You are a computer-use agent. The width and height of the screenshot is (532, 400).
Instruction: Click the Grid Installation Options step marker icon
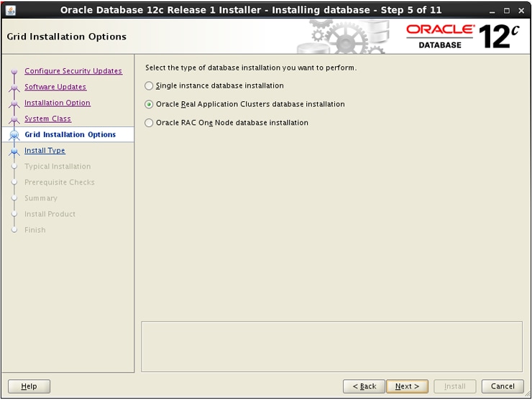(x=14, y=135)
